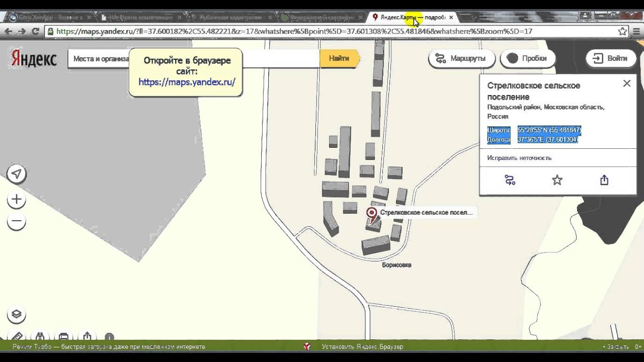The image size is (644, 362).
Task: Click the Борисовка map label
Action: click(x=396, y=265)
